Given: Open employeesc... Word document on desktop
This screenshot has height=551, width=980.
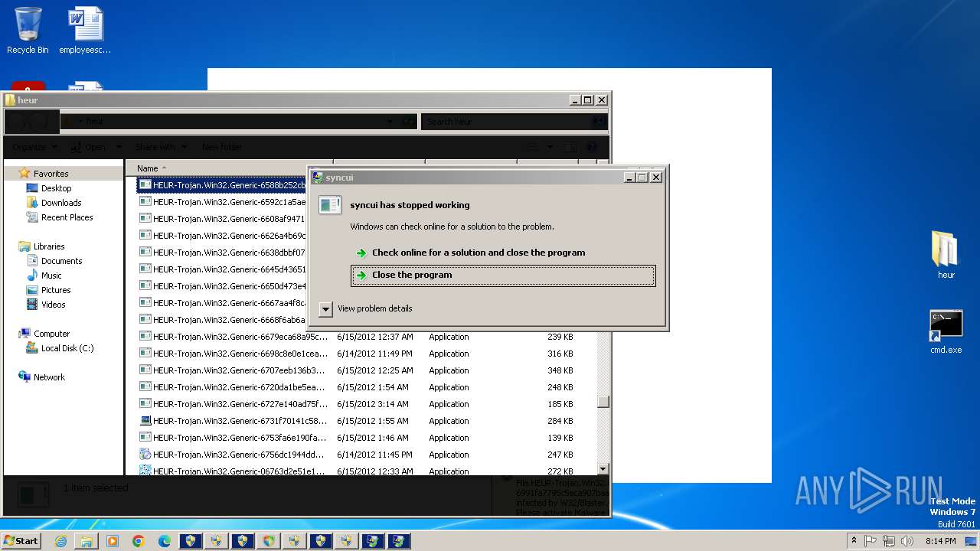Looking at the screenshot, I should (85, 31).
